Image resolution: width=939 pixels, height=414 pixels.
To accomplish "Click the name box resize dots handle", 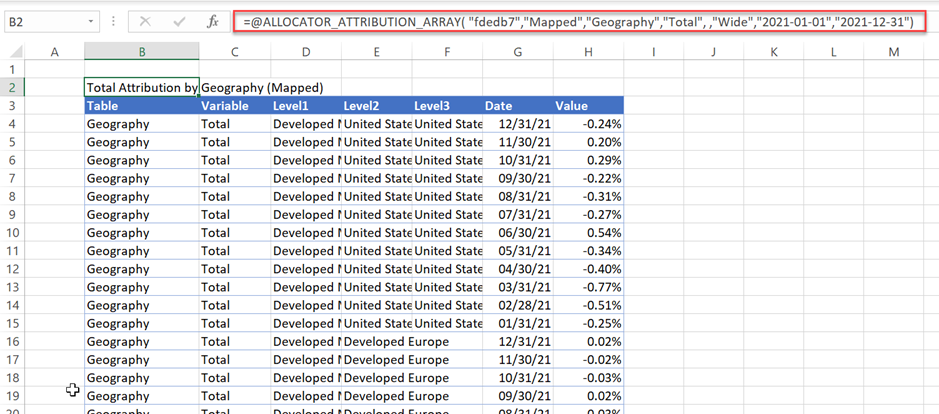I will [114, 21].
